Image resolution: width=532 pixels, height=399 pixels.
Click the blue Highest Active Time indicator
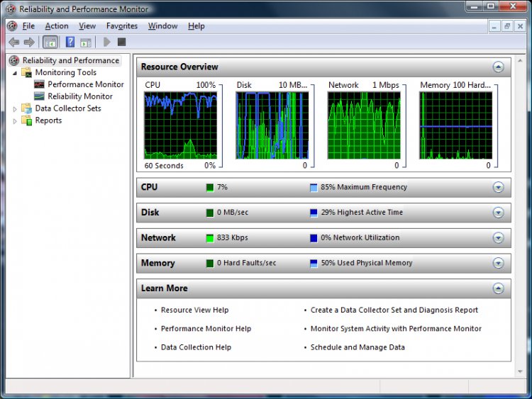tap(314, 213)
